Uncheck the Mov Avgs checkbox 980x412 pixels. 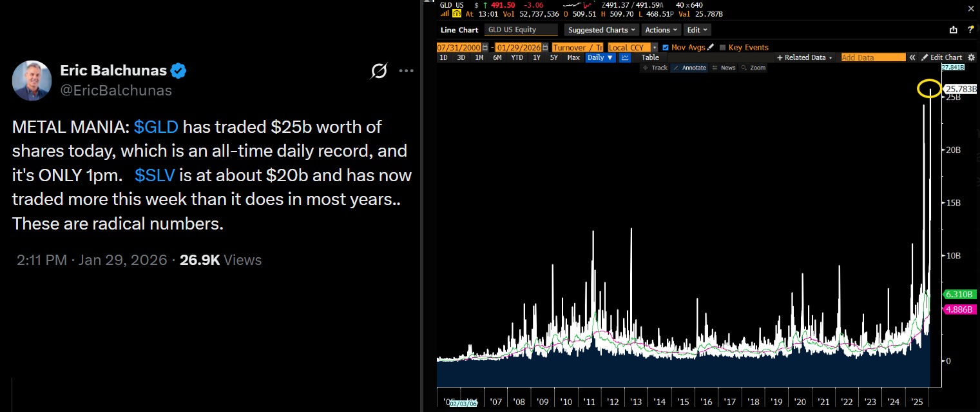point(666,47)
